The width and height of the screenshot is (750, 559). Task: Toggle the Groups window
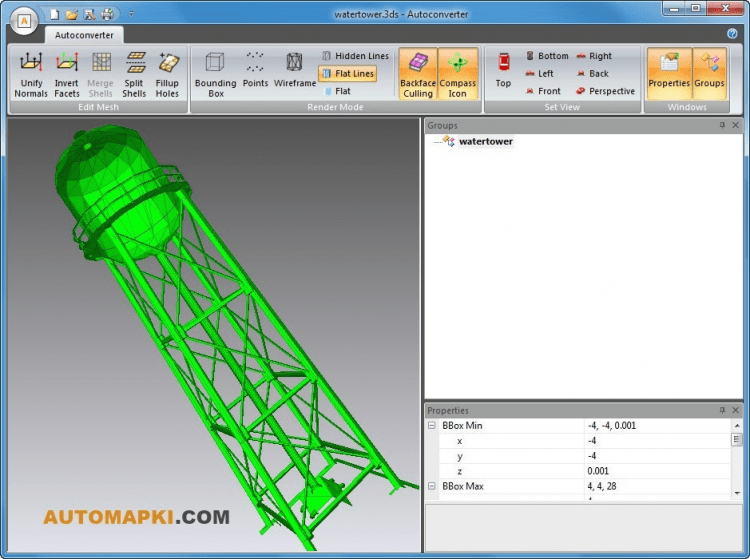[709, 74]
